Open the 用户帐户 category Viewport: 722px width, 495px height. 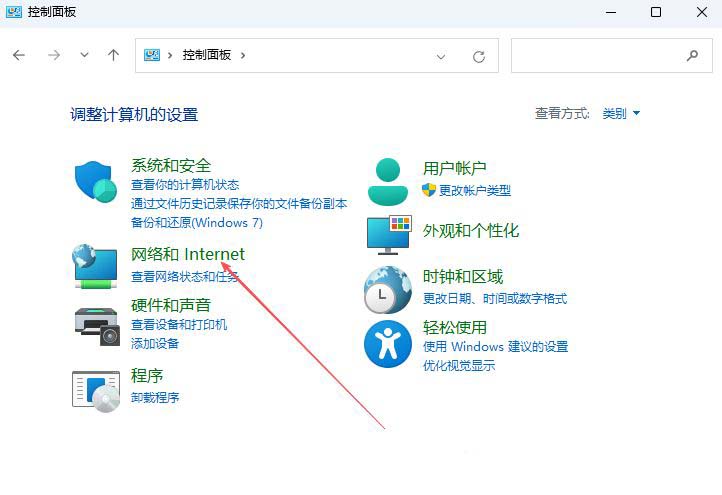pos(455,168)
